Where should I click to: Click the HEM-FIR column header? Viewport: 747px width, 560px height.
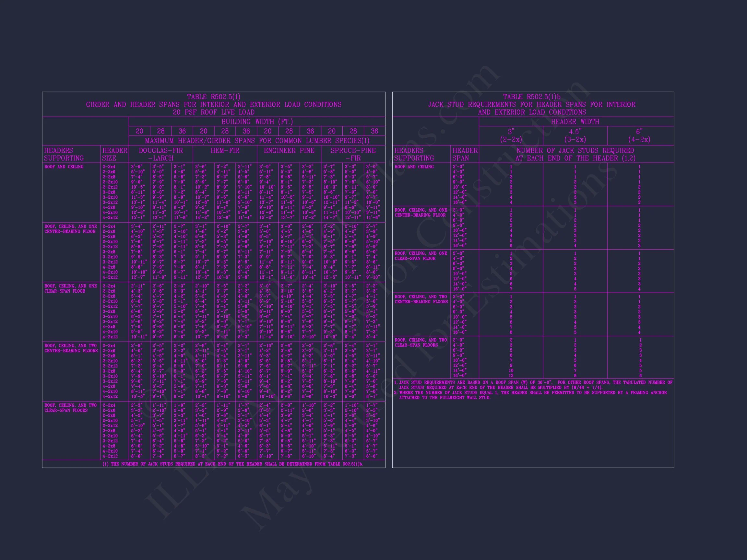(x=225, y=151)
